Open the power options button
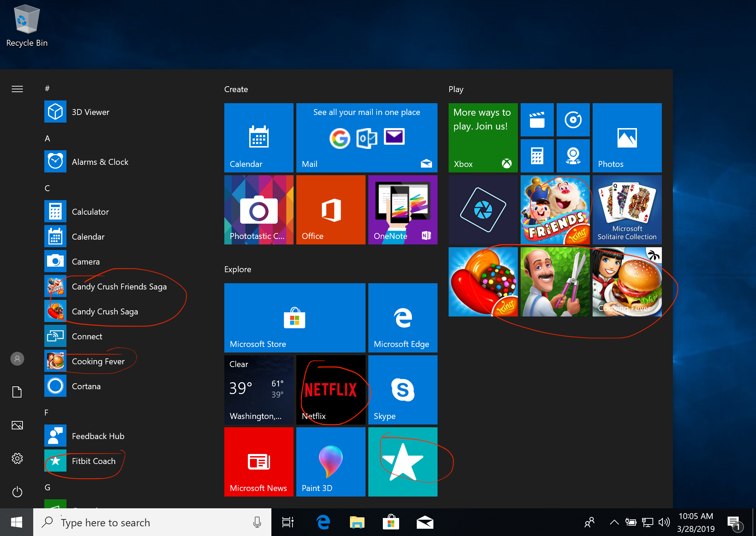This screenshot has width=756, height=536. tap(17, 492)
